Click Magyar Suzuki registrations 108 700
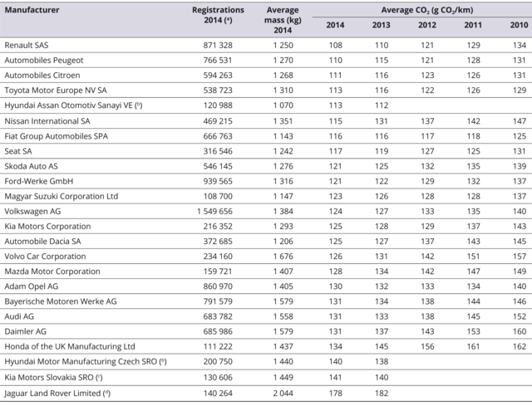532x406 pixels. [x=218, y=196]
